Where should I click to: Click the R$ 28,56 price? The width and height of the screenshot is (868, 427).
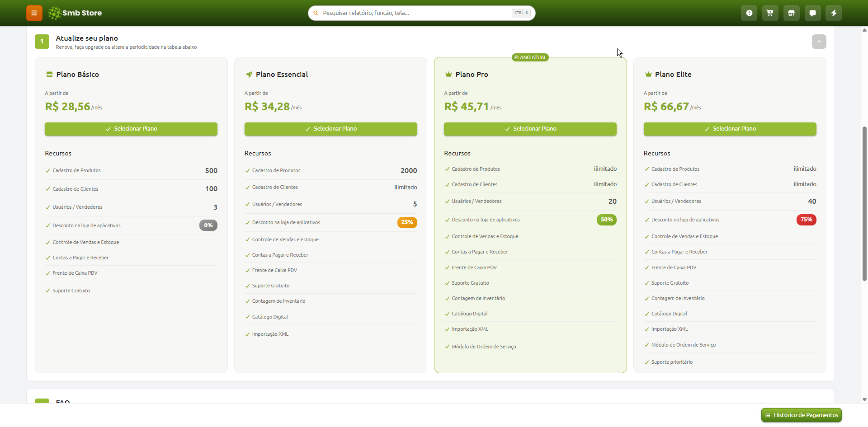[68, 107]
